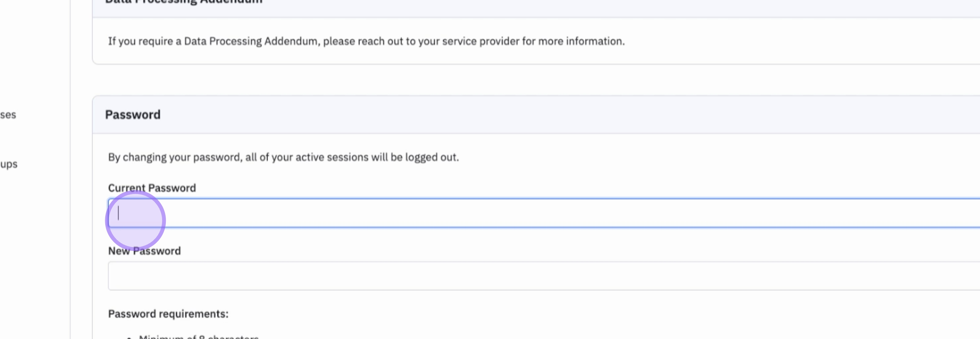Image resolution: width=980 pixels, height=339 pixels.
Task: Open the sidebar item ending in "ups"
Action: (9, 164)
